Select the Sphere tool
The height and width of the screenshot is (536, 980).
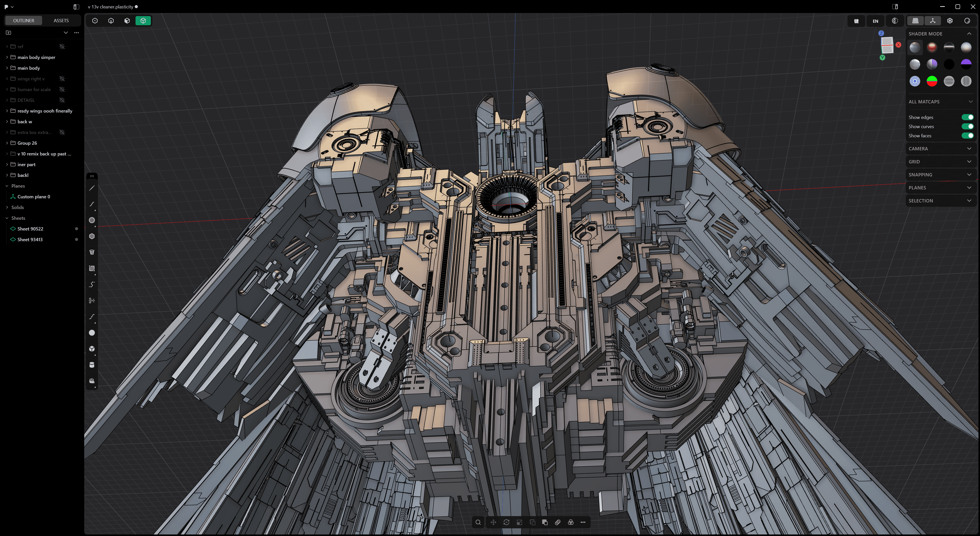click(92, 333)
